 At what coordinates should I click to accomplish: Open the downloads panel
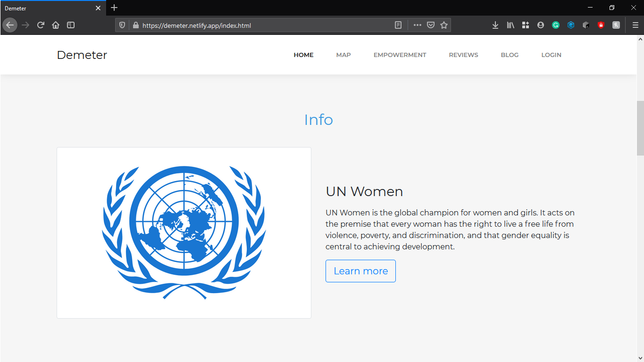coord(495,25)
